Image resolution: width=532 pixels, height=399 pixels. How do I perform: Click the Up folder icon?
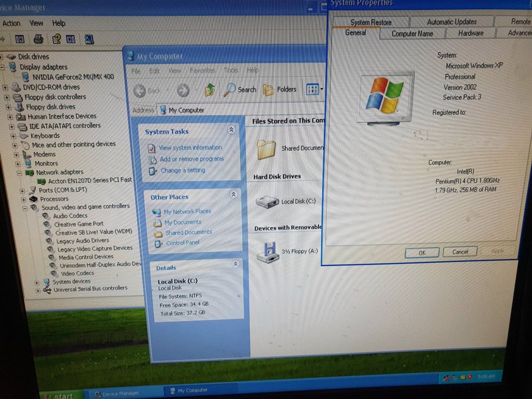point(209,90)
